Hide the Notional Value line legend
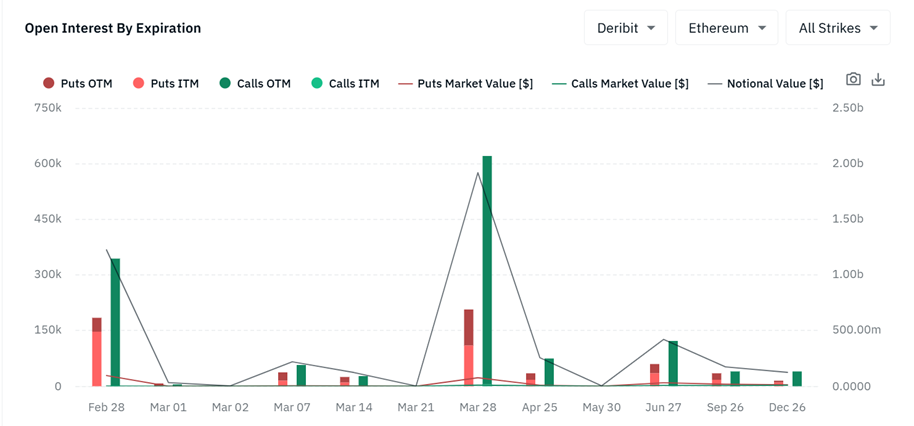914x426 pixels. [x=765, y=84]
